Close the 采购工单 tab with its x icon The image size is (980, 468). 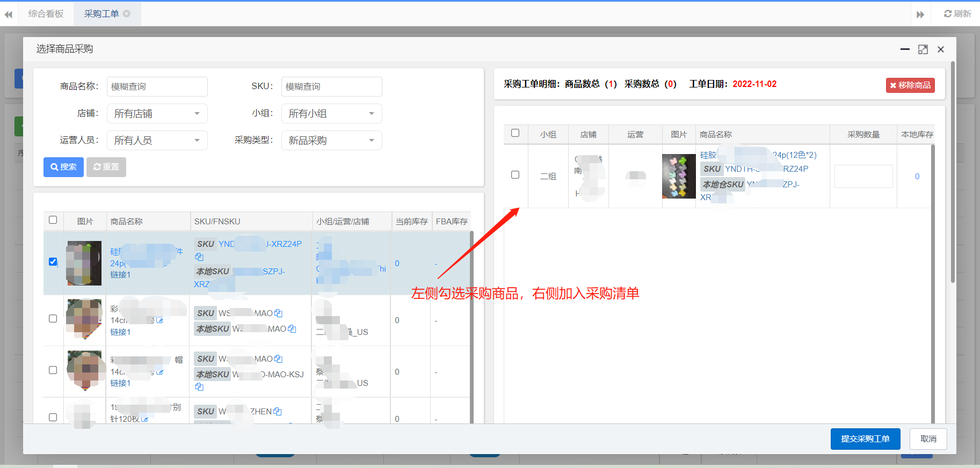pos(127,14)
